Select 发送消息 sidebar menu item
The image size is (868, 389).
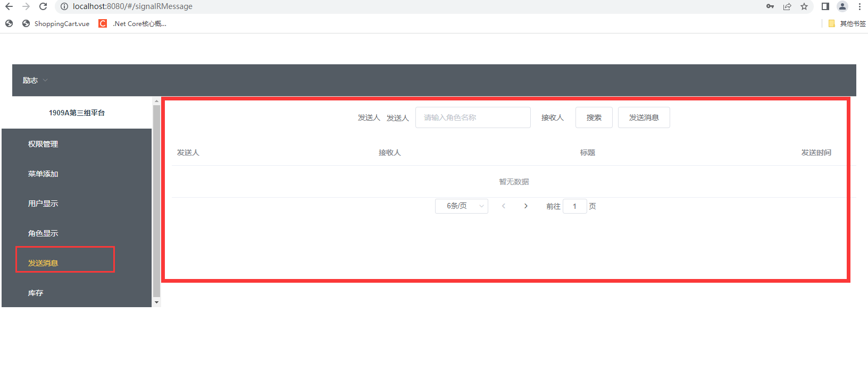(77, 263)
